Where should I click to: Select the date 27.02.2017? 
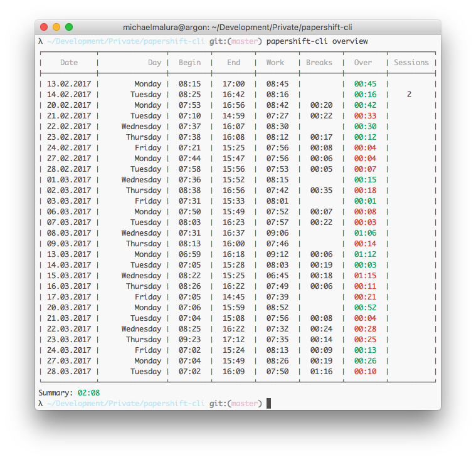69,159
